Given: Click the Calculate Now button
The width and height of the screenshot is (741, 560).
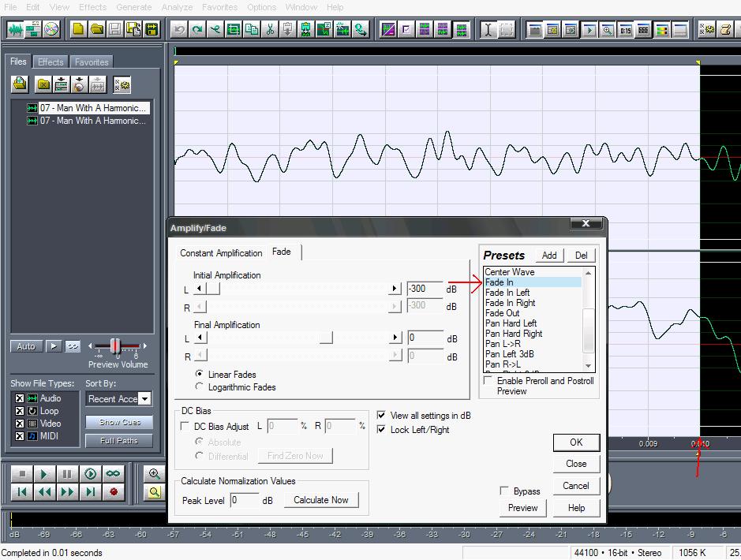Looking at the screenshot, I should (321, 500).
